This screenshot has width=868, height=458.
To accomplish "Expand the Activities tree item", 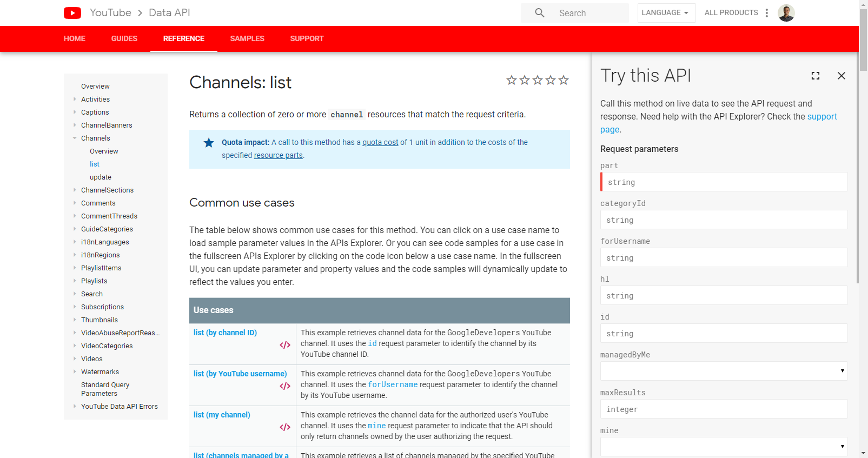I will pos(75,99).
